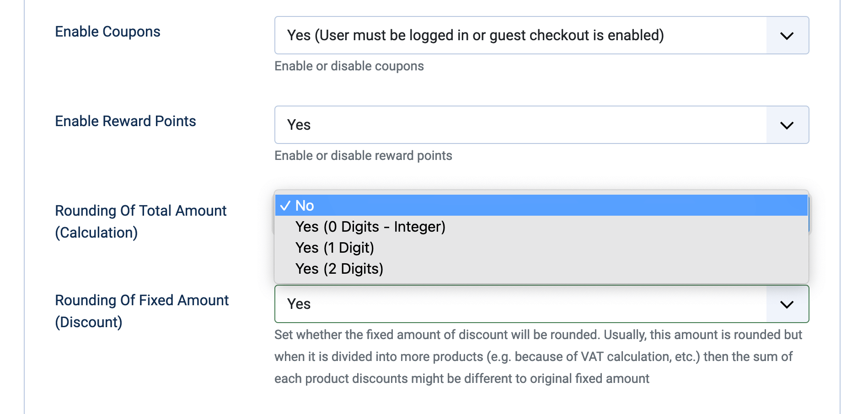Click the fixed amount discount description paragraph
868x414 pixels.
pos(537,356)
